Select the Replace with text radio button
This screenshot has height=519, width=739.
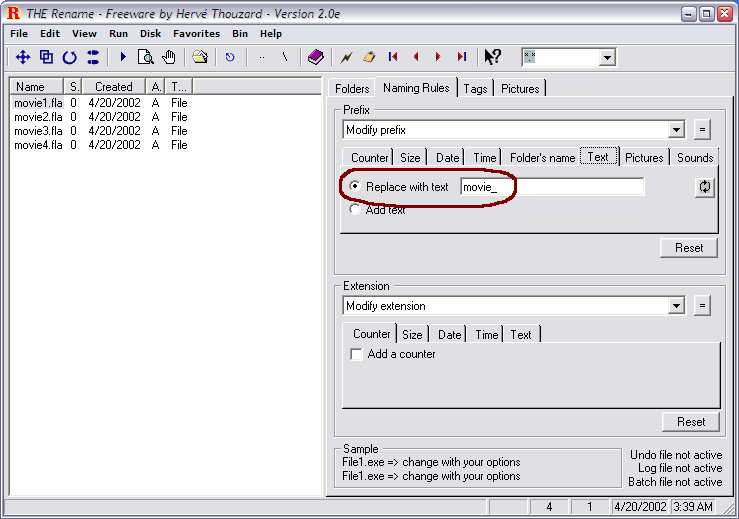355,186
